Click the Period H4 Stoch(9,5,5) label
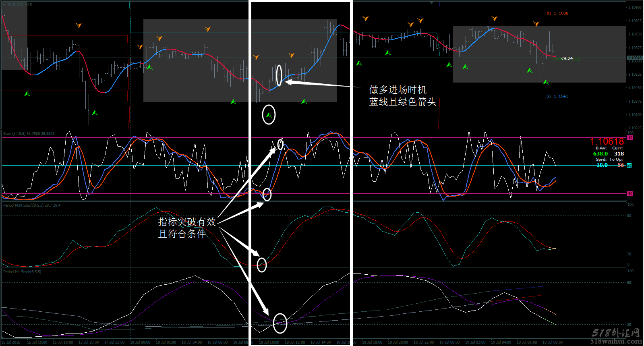 22,272
